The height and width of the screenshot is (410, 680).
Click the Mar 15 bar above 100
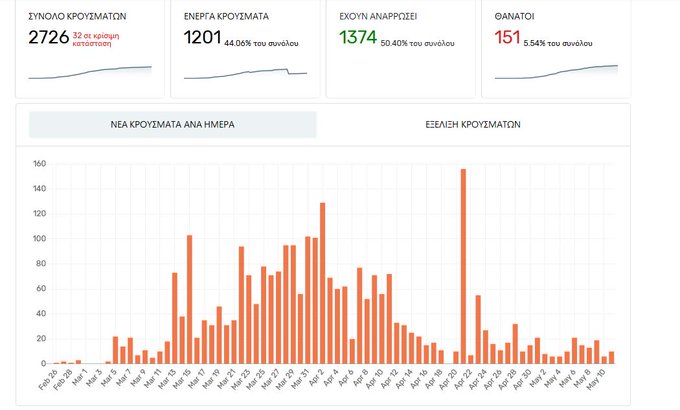click(189, 299)
